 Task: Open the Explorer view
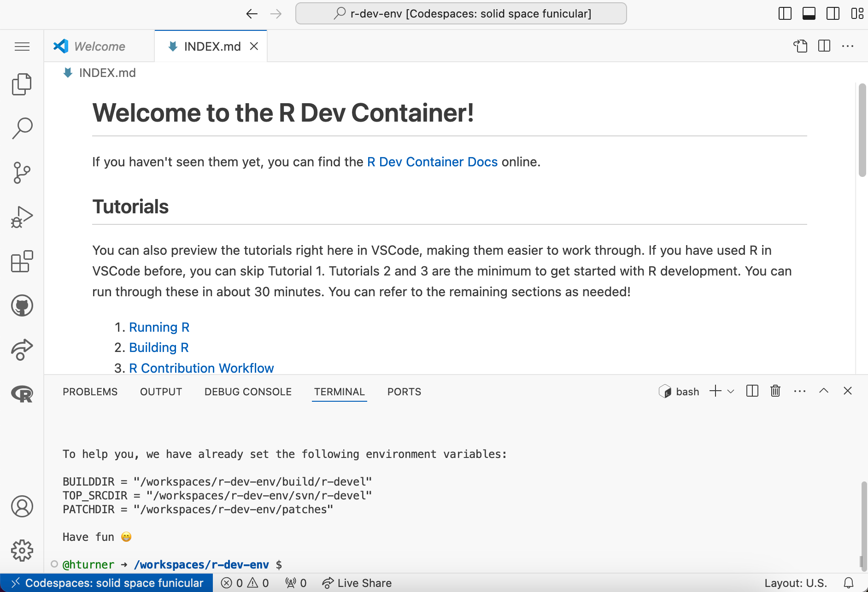[x=22, y=84]
